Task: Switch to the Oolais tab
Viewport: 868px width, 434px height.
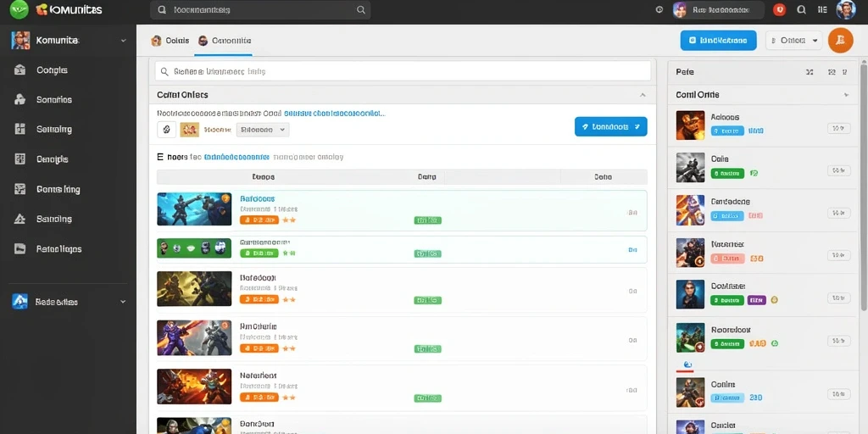Action: [x=170, y=41]
